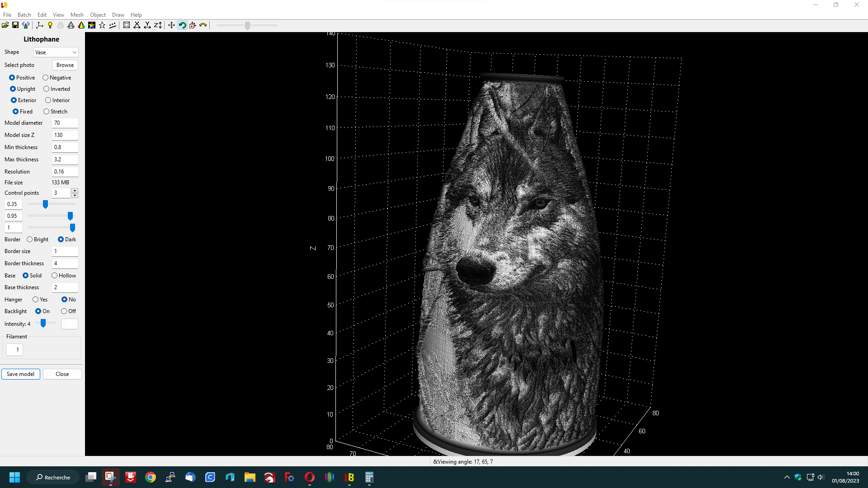The width and height of the screenshot is (868, 488).
Task: Click the Browse button
Action: point(65,65)
